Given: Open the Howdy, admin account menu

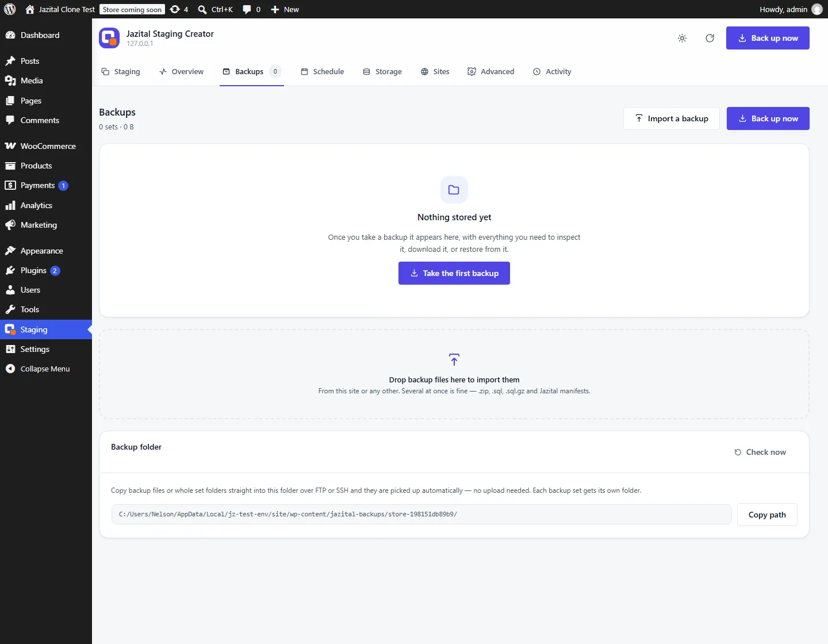Looking at the screenshot, I should pyautogui.click(x=791, y=9).
